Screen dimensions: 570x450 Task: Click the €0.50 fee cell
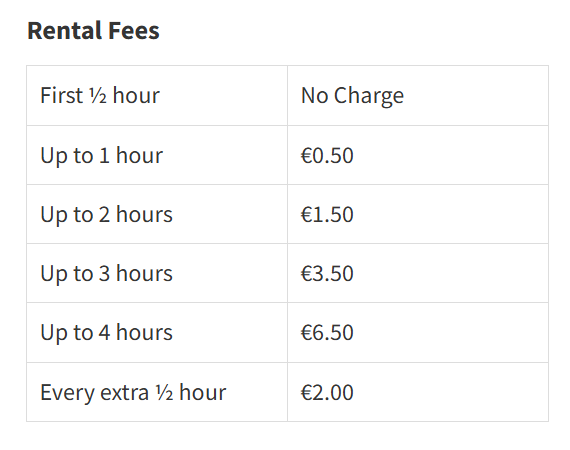click(x=418, y=155)
